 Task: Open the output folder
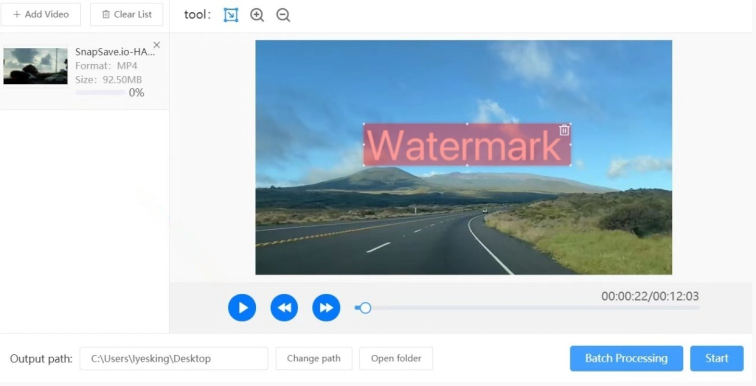tap(396, 359)
